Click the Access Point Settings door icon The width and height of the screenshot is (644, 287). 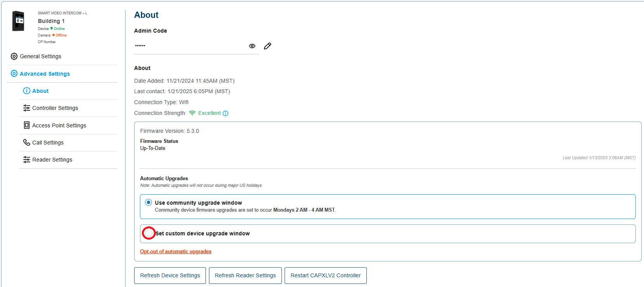point(27,125)
